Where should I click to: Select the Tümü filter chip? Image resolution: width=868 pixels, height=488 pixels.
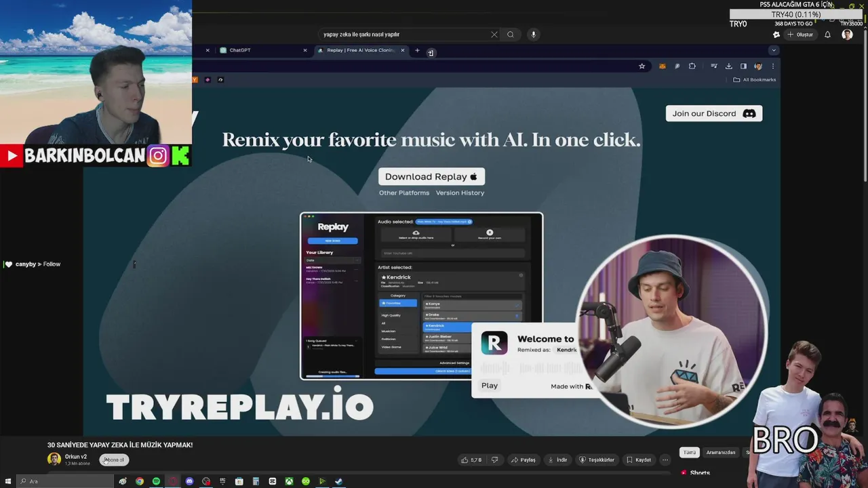click(689, 452)
